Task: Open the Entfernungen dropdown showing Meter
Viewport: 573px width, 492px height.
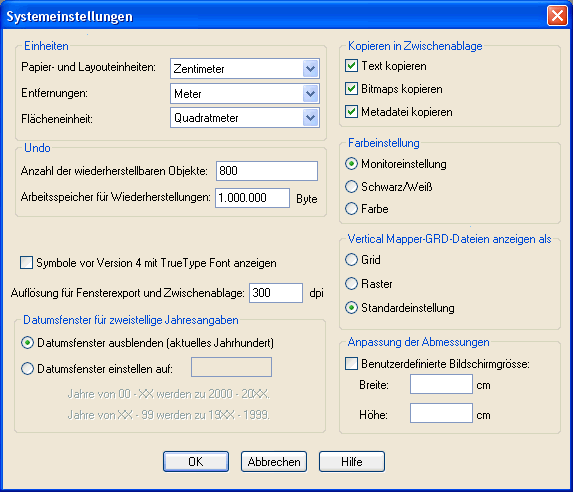Action: coord(244,94)
